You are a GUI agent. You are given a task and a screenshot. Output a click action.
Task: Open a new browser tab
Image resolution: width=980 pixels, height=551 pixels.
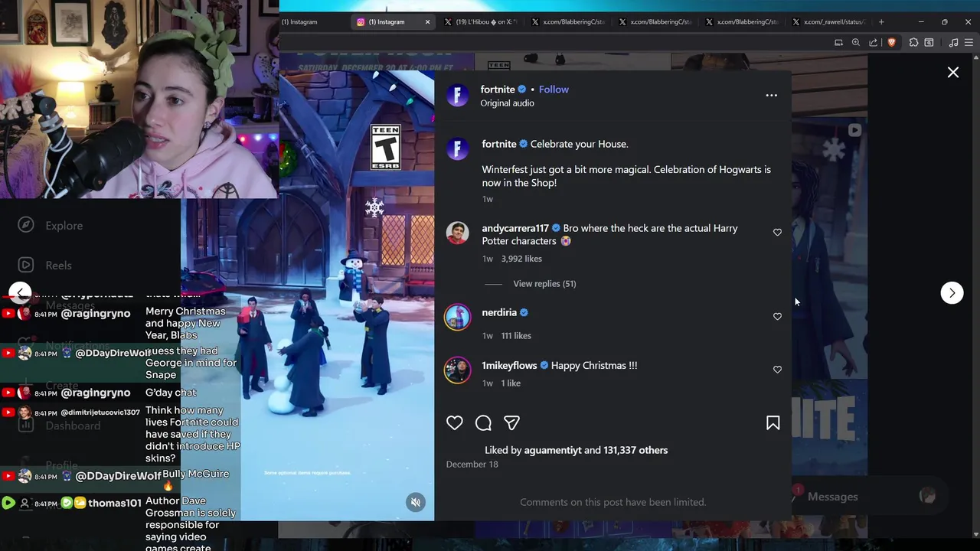(x=881, y=22)
